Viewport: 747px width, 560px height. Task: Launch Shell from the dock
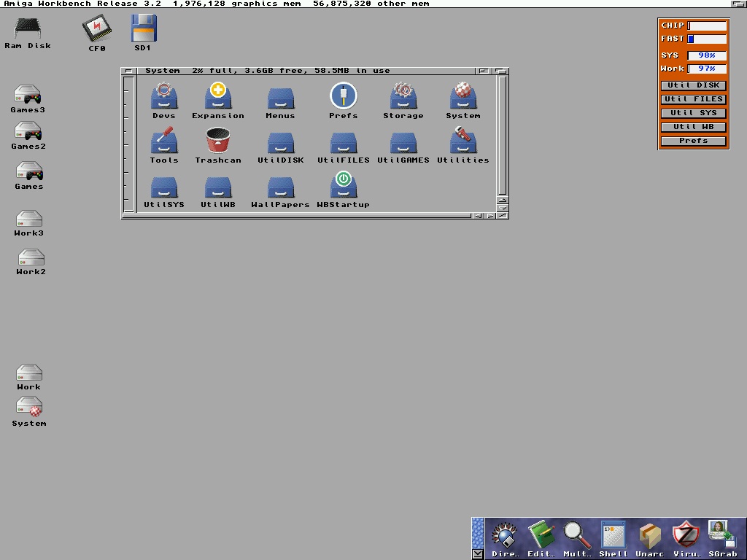613,539
